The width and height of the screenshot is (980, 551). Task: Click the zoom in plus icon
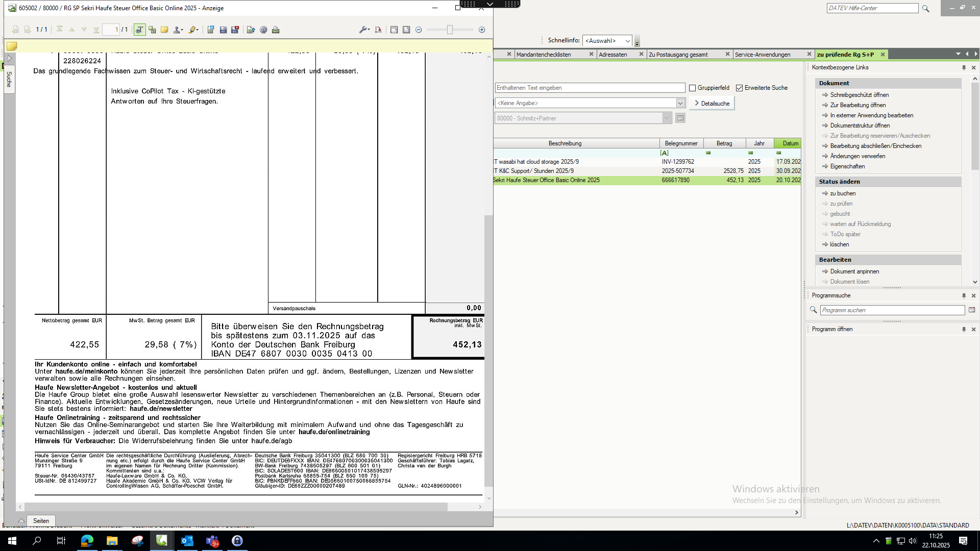click(x=482, y=30)
